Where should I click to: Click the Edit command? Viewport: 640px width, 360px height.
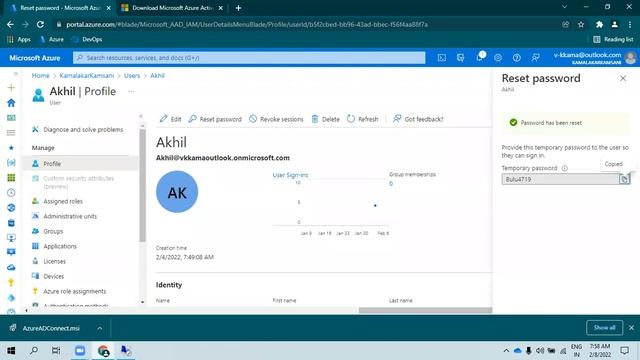[x=171, y=119]
